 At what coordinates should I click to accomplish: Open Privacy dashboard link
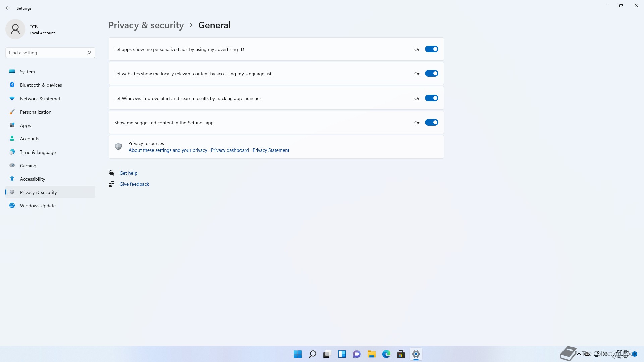230,150
